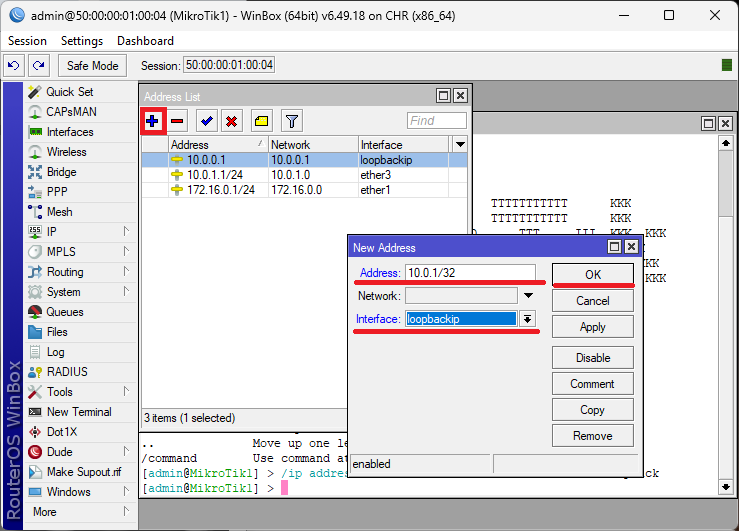Click the redo arrow in toolbar
The image size is (739, 531).
click(38, 65)
